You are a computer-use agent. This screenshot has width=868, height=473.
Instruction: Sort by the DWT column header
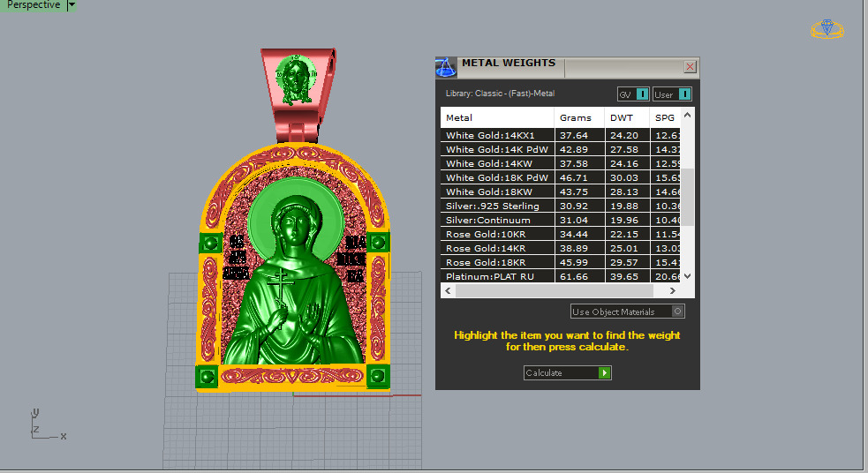pos(627,117)
